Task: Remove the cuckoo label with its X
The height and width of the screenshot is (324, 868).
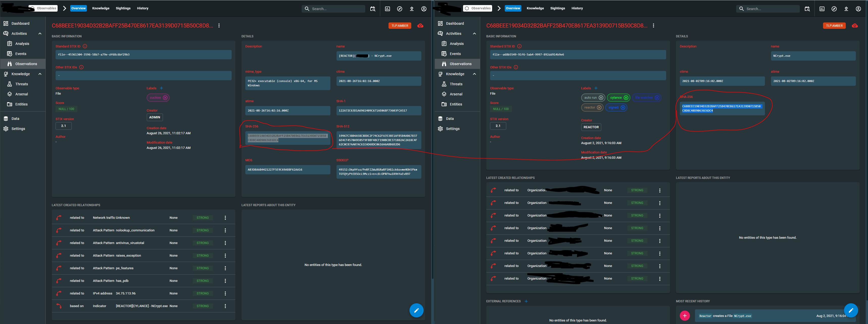Action: click(x=165, y=98)
